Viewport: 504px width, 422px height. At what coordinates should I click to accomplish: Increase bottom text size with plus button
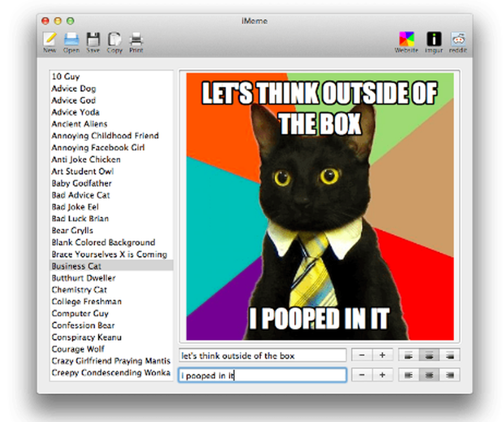point(383,375)
